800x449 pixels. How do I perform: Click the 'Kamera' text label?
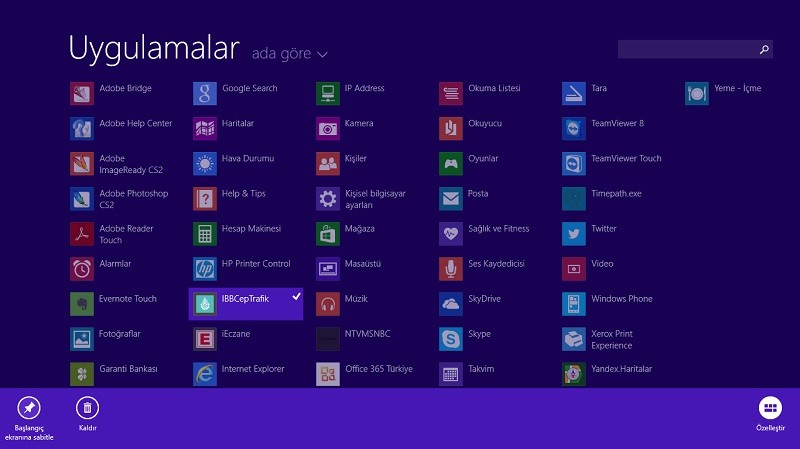click(359, 123)
